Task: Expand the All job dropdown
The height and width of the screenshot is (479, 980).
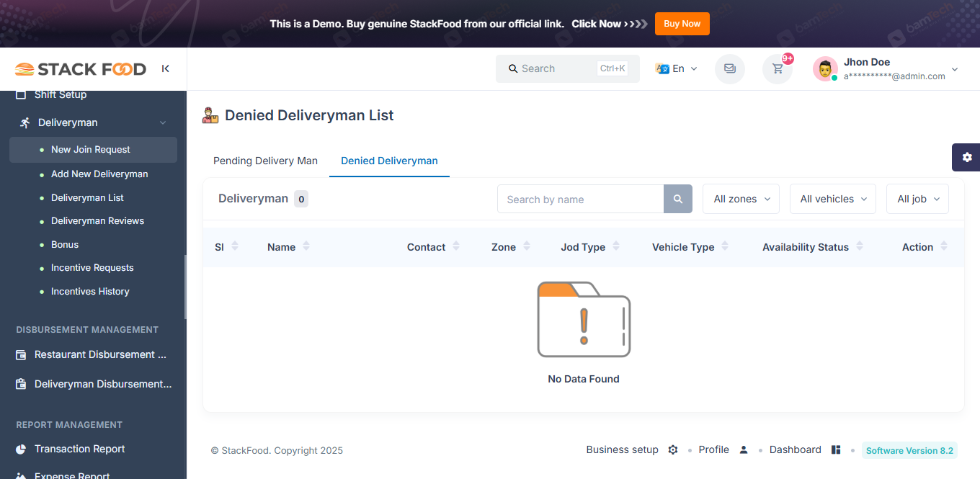Action: click(x=917, y=199)
